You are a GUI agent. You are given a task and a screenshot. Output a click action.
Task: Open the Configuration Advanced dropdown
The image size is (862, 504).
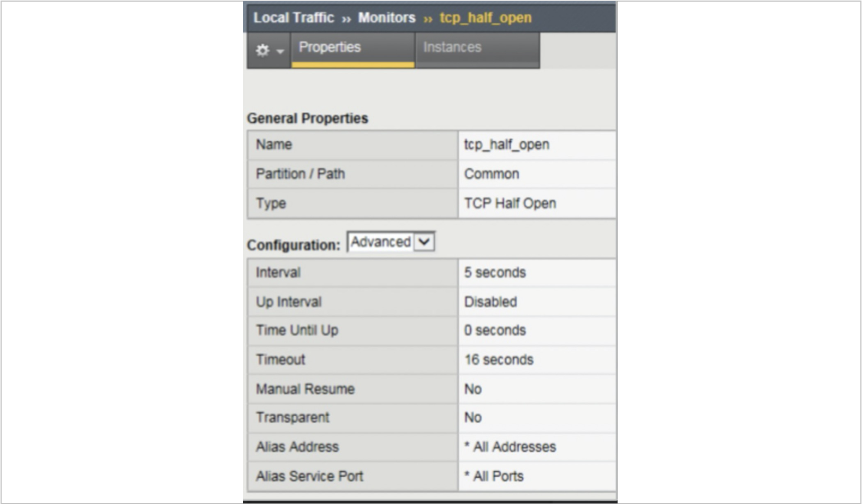click(391, 242)
